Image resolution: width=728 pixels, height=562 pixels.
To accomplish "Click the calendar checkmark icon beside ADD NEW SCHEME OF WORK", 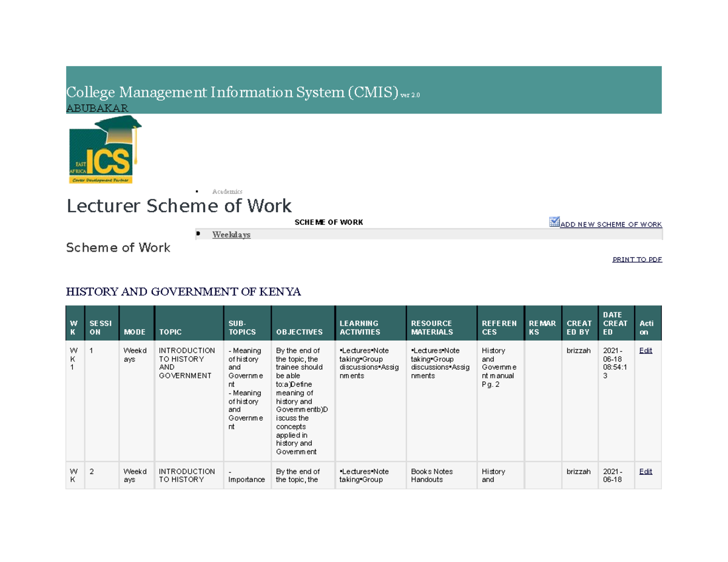I will (x=554, y=221).
